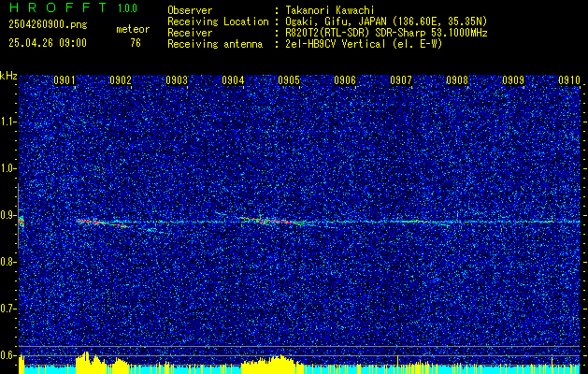The height and width of the screenshot is (374, 588).
Task: Click the 0901 time marker
Action: [x=65, y=80]
